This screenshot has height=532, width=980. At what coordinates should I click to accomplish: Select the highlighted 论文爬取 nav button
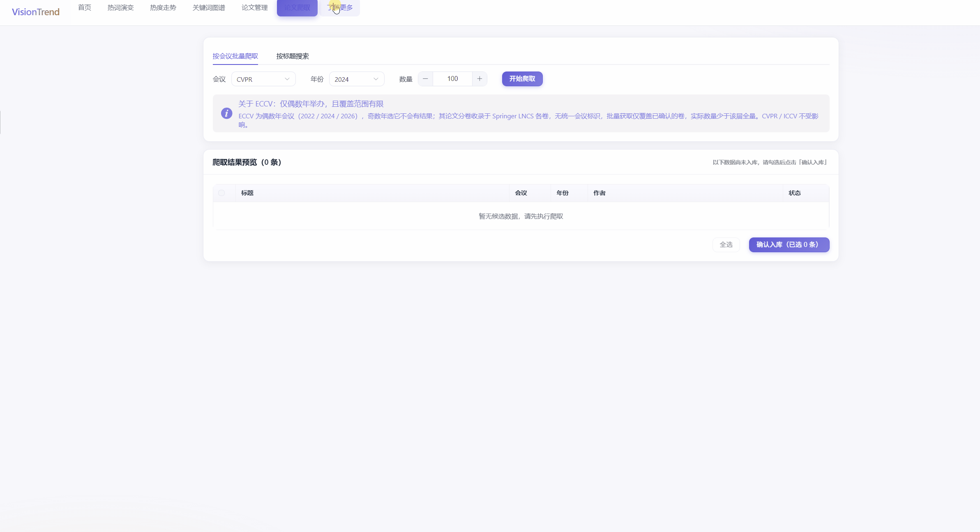point(297,7)
